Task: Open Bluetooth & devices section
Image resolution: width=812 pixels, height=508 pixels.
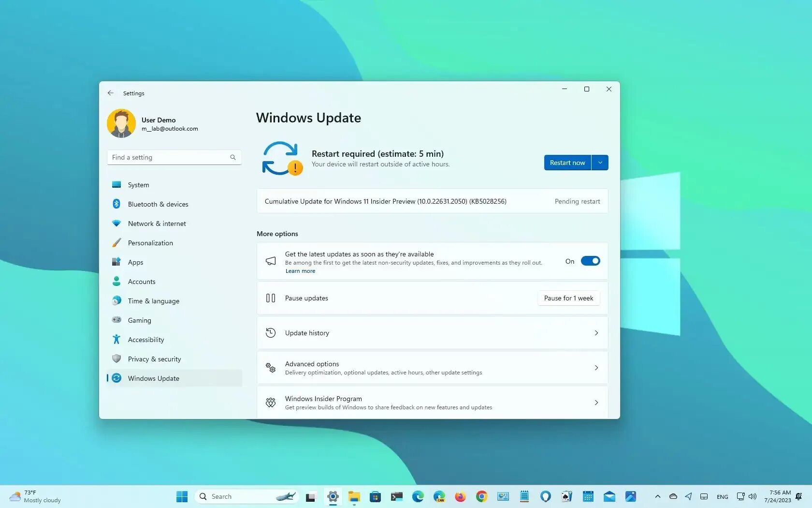Action: pos(174,204)
